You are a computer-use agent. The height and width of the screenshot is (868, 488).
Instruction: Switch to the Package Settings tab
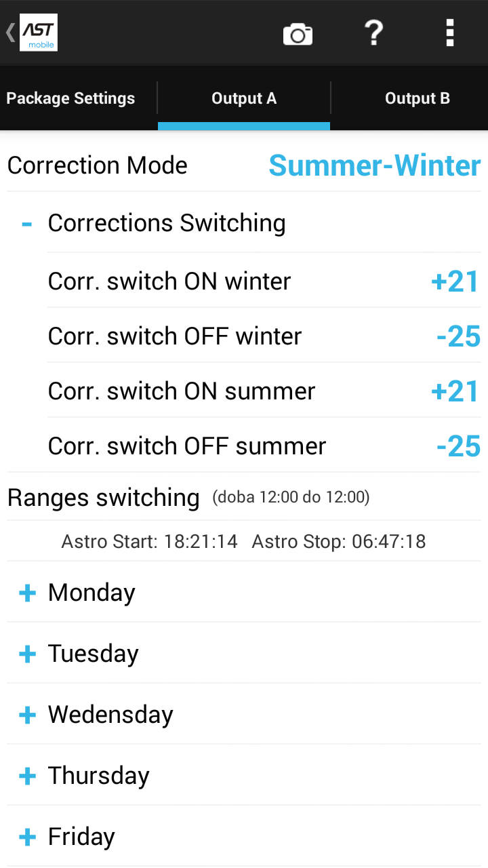click(71, 98)
